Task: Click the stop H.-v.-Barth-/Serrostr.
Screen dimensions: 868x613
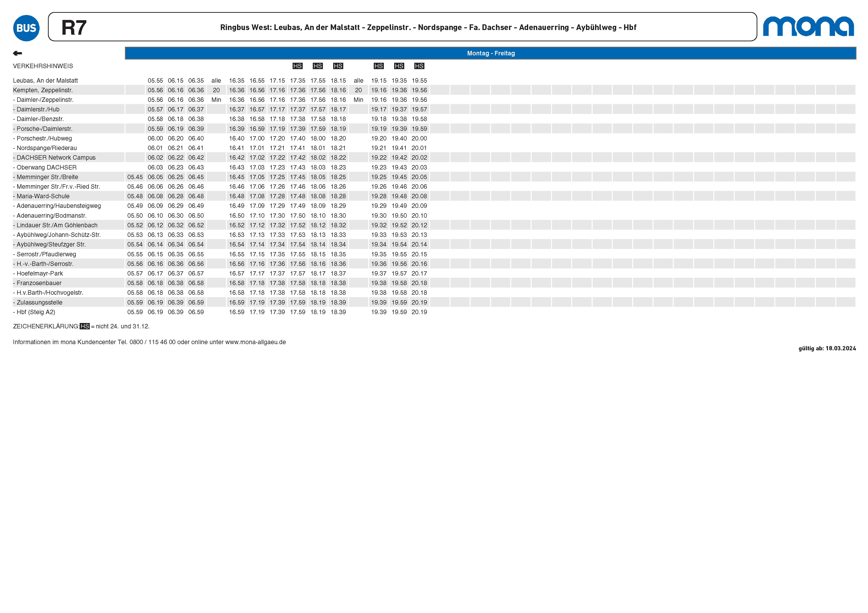Action: pyautogui.click(x=43, y=264)
